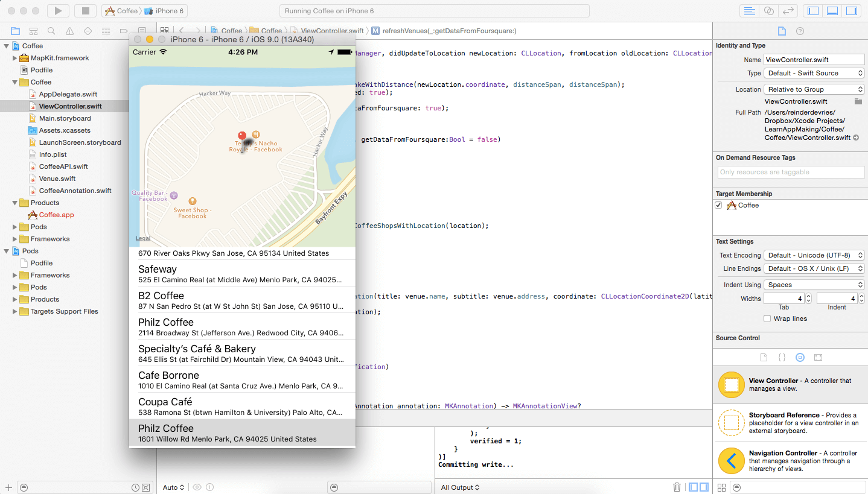The height and width of the screenshot is (494, 868).
Task: Select the Standard editor button
Action: point(749,11)
